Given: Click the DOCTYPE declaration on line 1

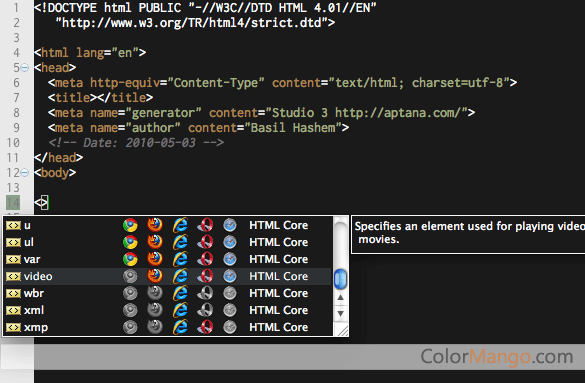Looking at the screenshot, I should [205, 7].
